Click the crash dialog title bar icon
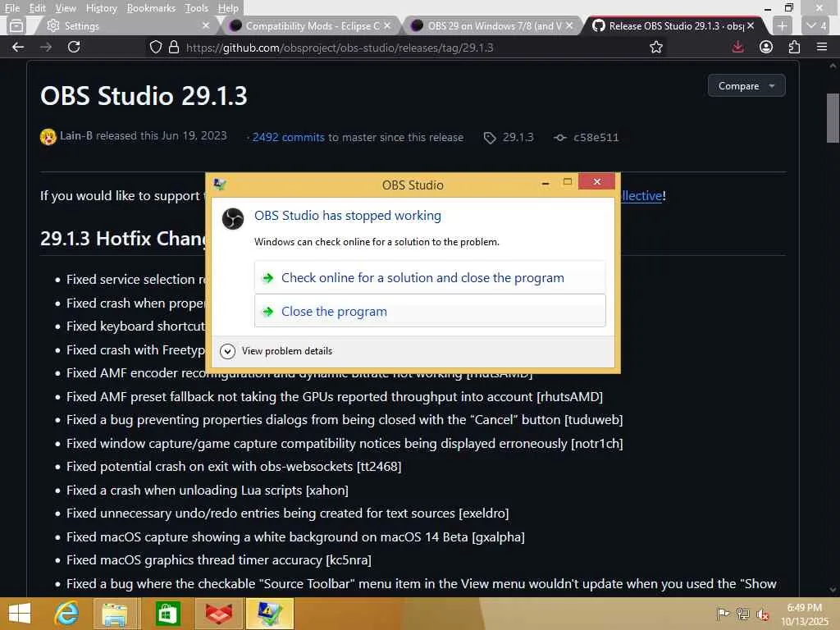840x630 pixels. [x=220, y=185]
